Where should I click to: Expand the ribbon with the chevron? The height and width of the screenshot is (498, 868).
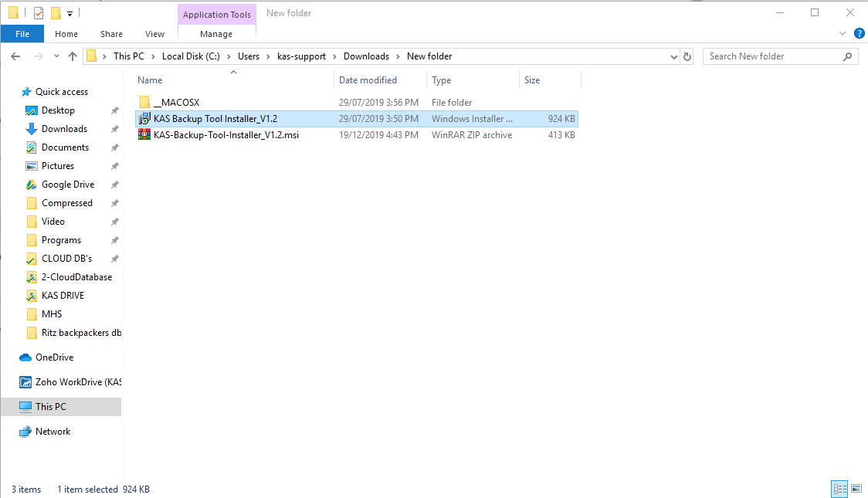tap(843, 33)
